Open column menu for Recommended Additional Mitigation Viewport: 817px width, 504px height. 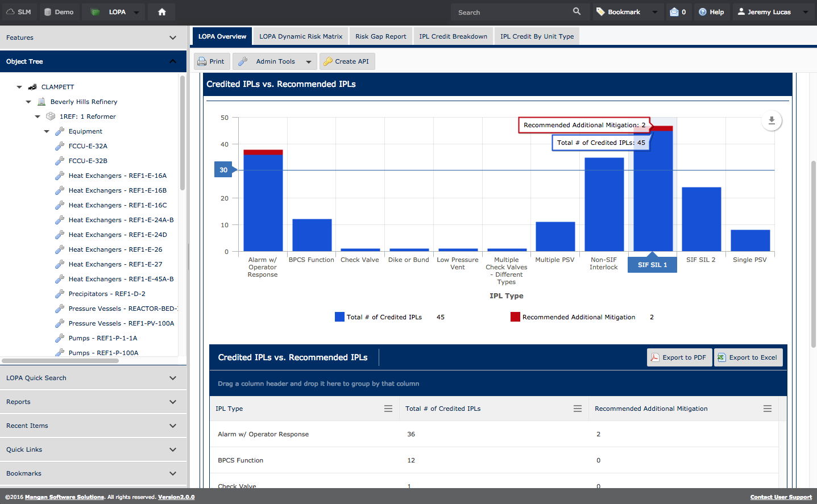[767, 409]
